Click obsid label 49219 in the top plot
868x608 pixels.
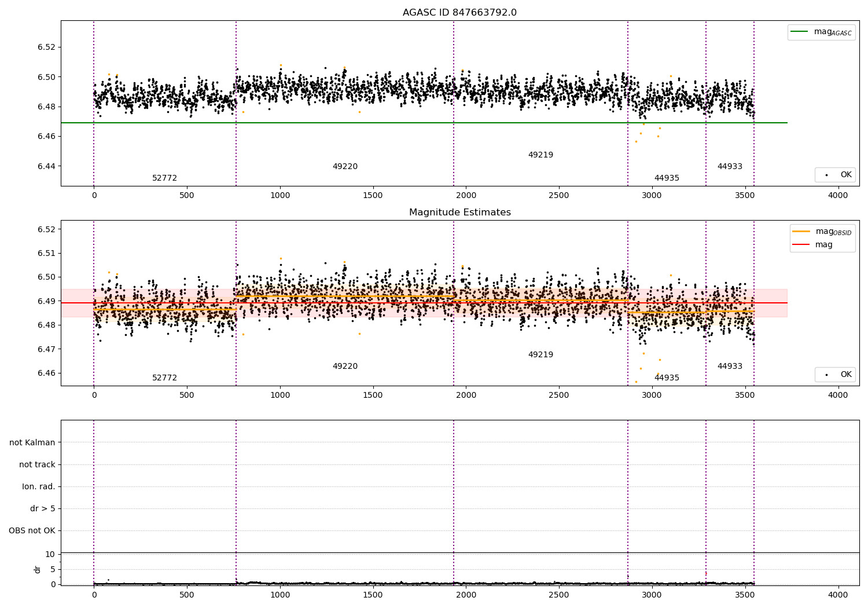point(540,155)
